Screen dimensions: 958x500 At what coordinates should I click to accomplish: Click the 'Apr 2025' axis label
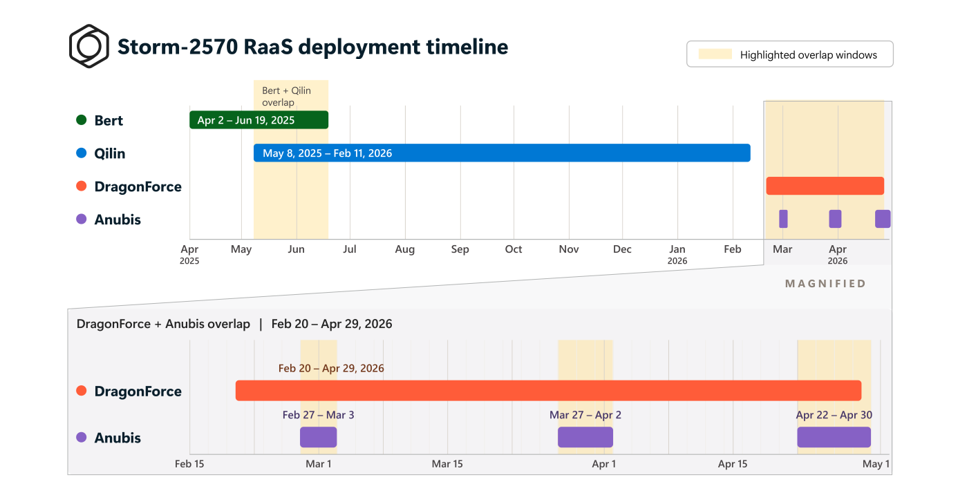[189, 254]
